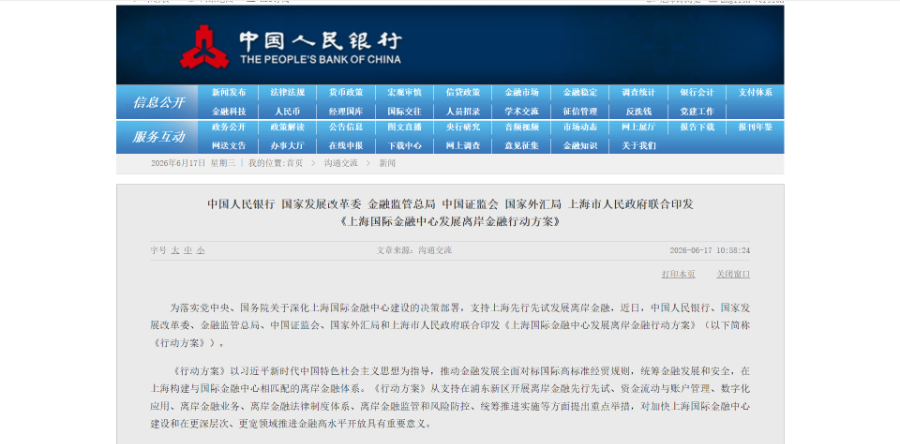Open 下载中心
Screen dimensions: 900x444
[404, 146]
